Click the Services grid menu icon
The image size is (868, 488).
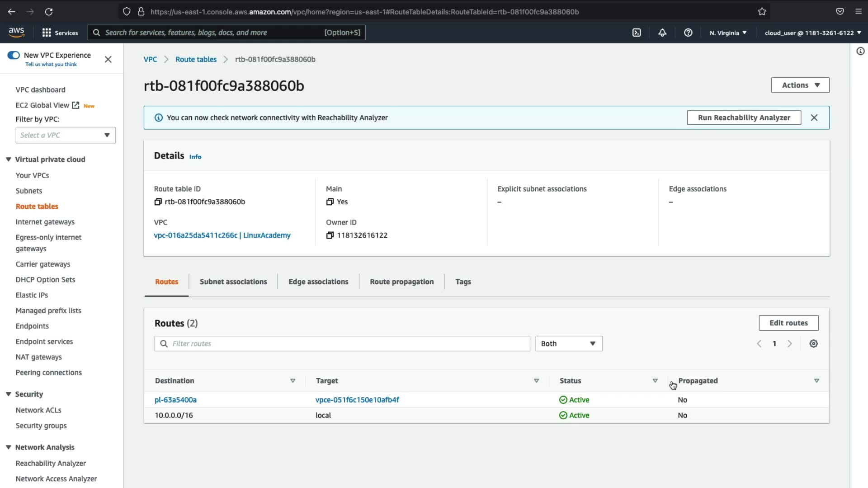click(x=47, y=33)
